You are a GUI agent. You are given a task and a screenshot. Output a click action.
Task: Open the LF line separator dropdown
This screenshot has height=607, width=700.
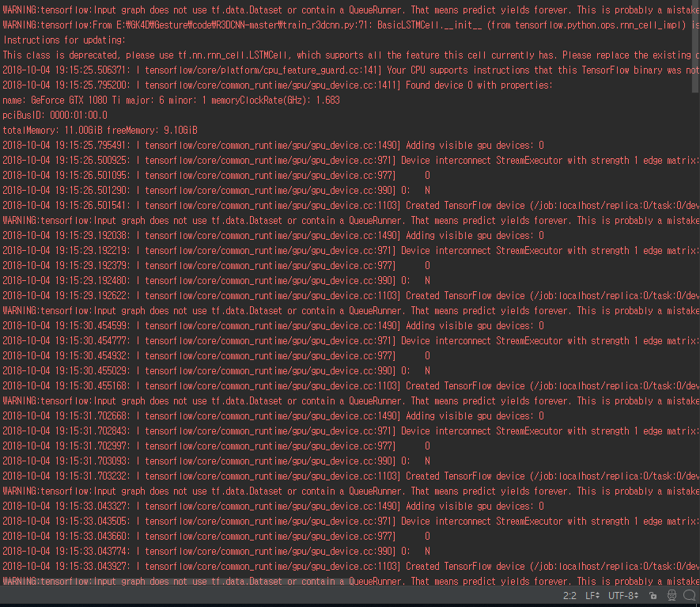pos(592,595)
